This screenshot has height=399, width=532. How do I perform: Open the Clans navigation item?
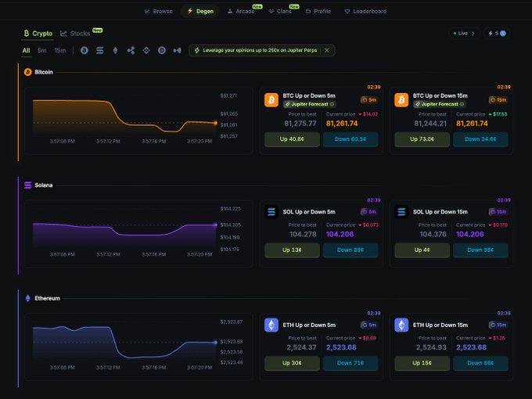tap(280, 11)
